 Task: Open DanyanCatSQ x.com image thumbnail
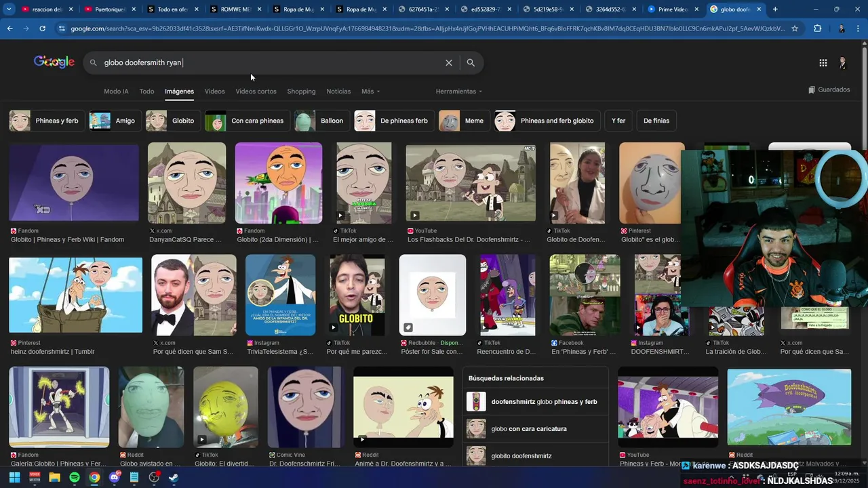click(187, 183)
